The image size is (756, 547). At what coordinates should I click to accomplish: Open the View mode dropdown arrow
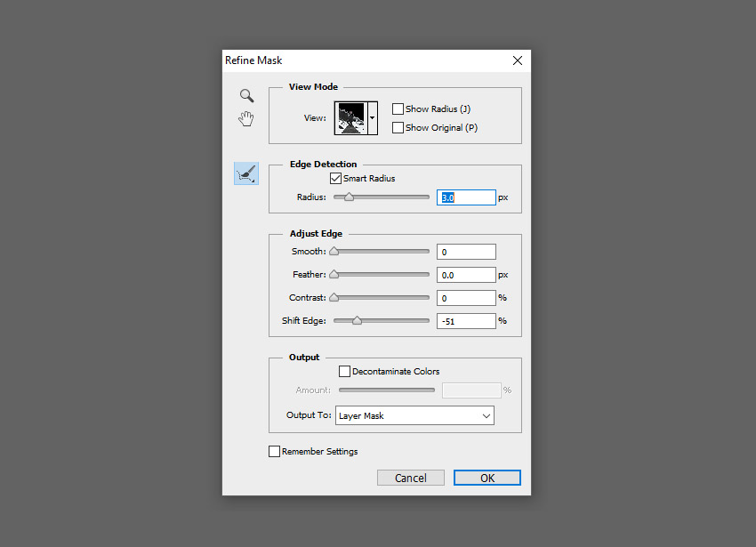[372, 118]
